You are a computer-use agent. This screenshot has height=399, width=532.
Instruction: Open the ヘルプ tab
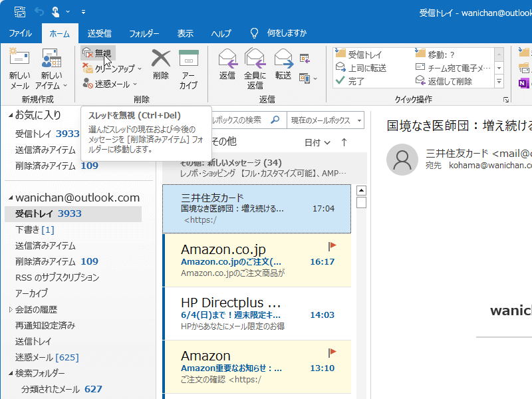(x=221, y=33)
